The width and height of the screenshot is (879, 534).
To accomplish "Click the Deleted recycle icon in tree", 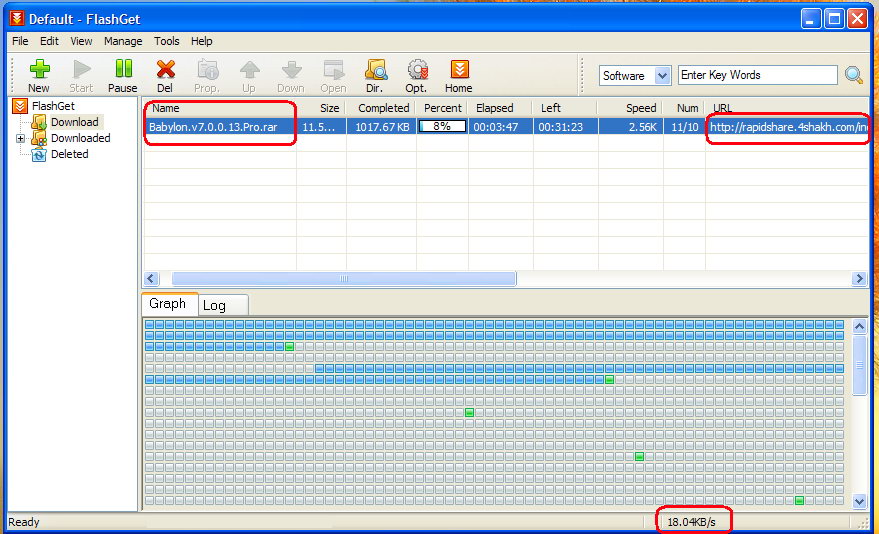I will [x=39, y=154].
